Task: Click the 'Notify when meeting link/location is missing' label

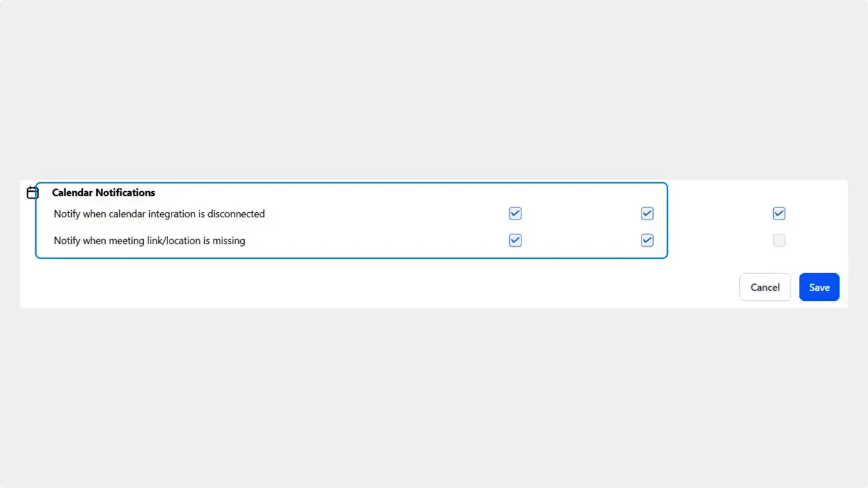Action: [149, 240]
